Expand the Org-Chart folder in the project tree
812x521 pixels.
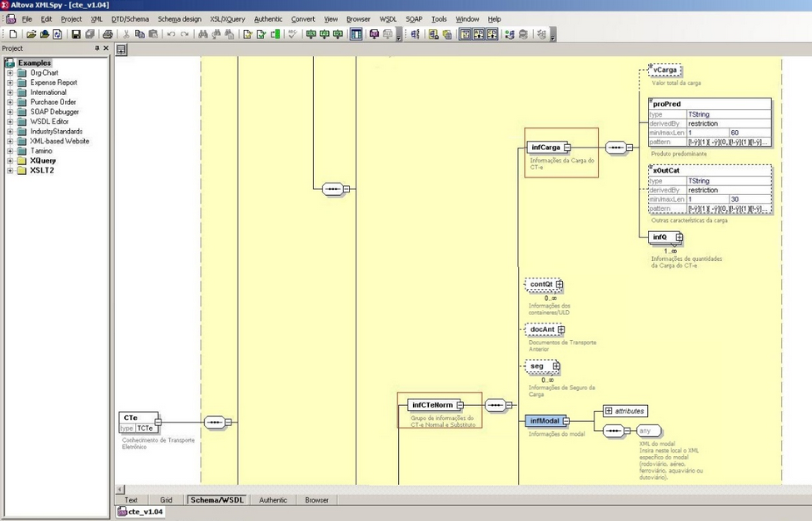tap(10, 73)
